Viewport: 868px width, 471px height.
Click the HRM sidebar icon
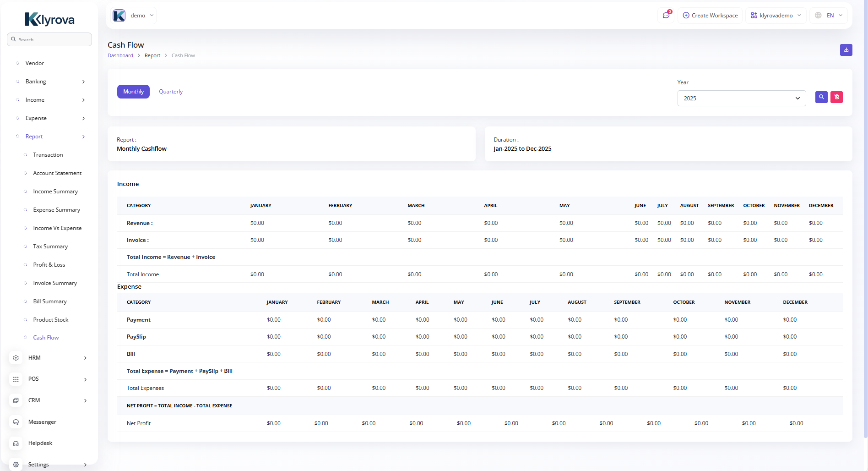click(16, 358)
